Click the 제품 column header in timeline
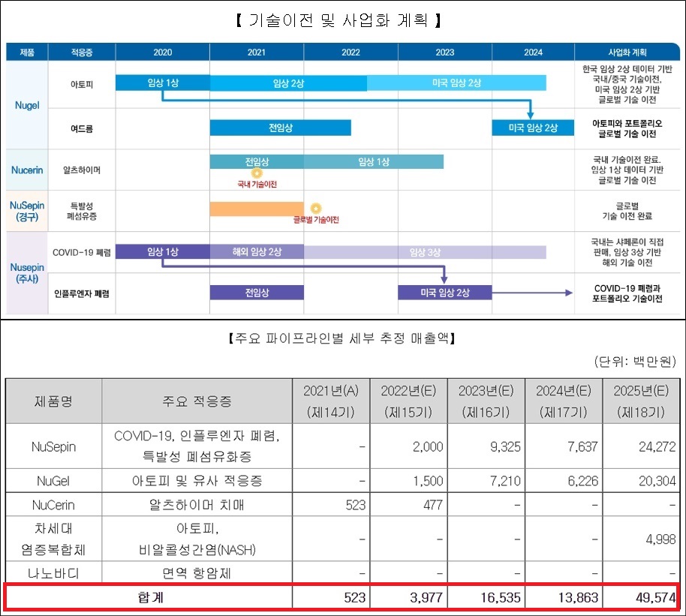Image resolution: width=686 pixels, height=616 pixels. tap(27, 52)
